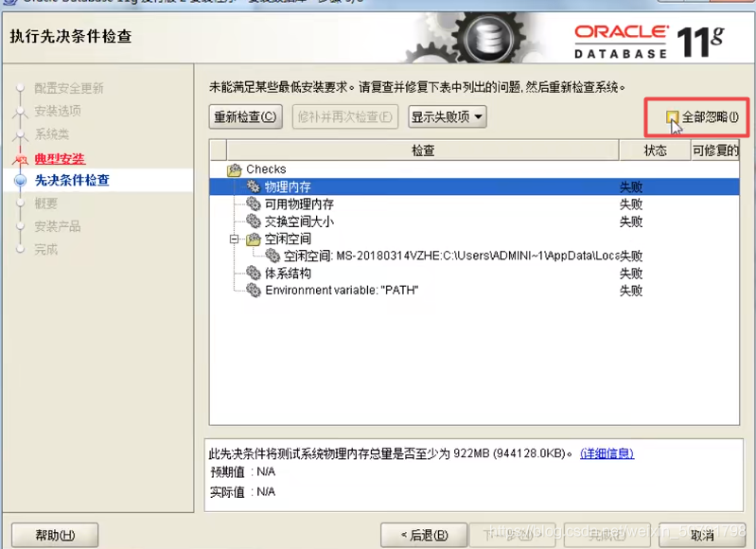Click the gear icon beside 体系结构
The width and height of the screenshot is (756, 549).
click(x=253, y=274)
